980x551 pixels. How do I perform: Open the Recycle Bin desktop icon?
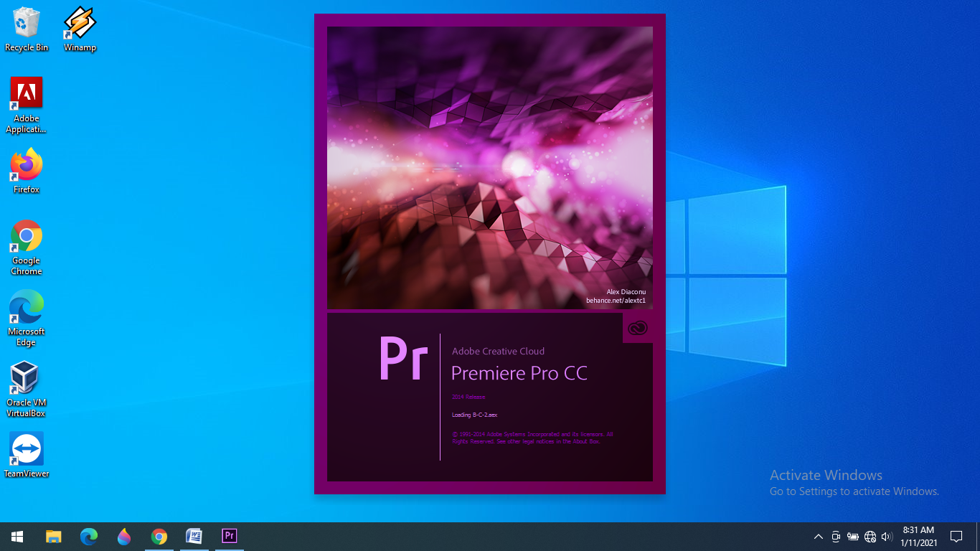point(27,29)
